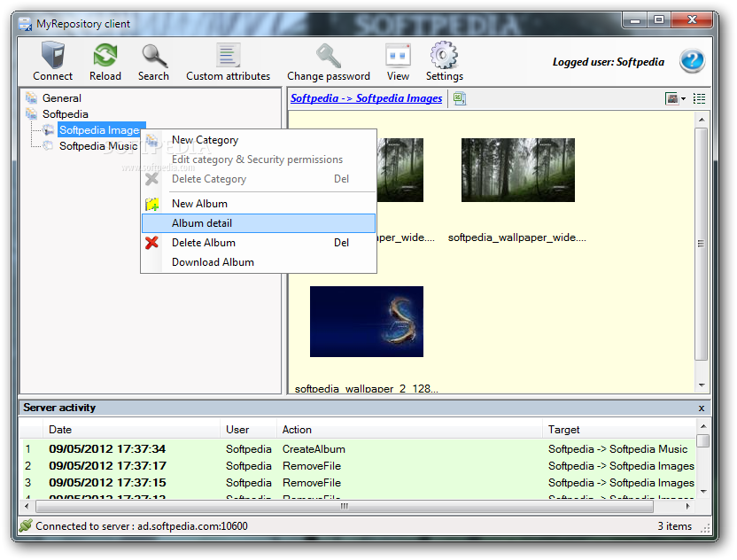Click the Softpedia category icon in tree

tap(32, 113)
